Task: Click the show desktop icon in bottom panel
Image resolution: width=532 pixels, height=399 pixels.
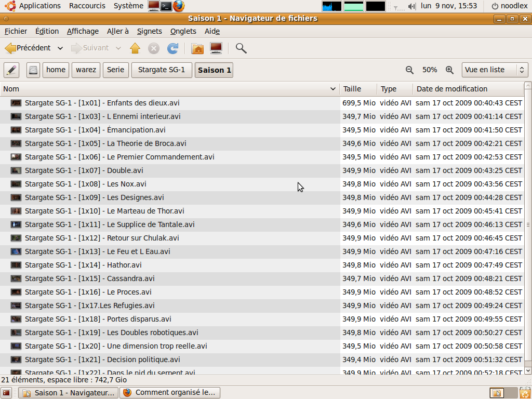Action: 6,393
